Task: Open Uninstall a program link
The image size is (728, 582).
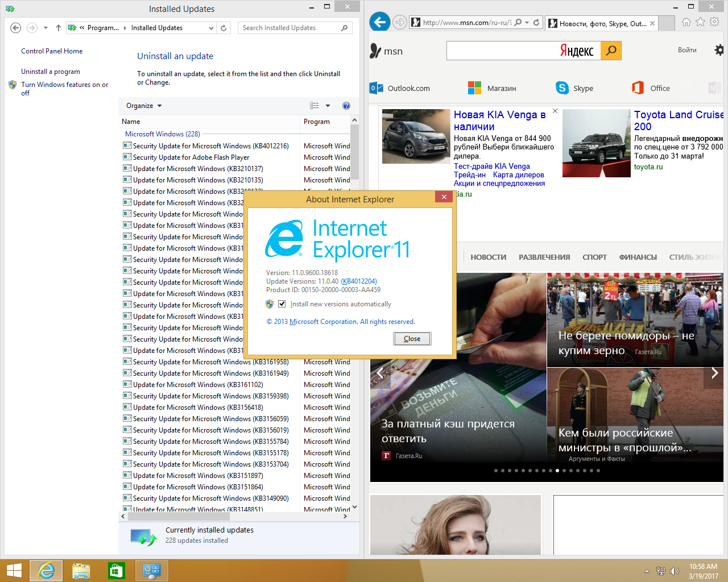Action: tap(51, 72)
